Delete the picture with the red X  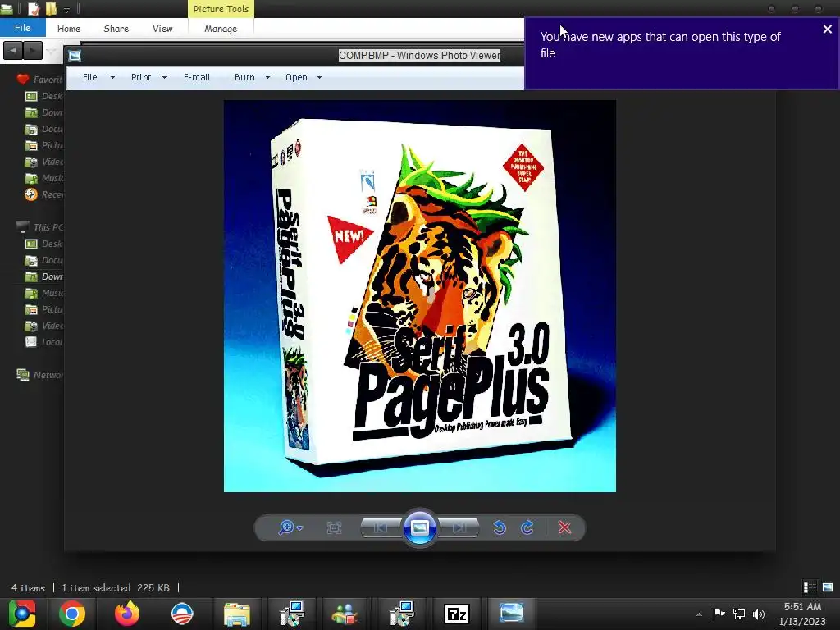[564, 527]
